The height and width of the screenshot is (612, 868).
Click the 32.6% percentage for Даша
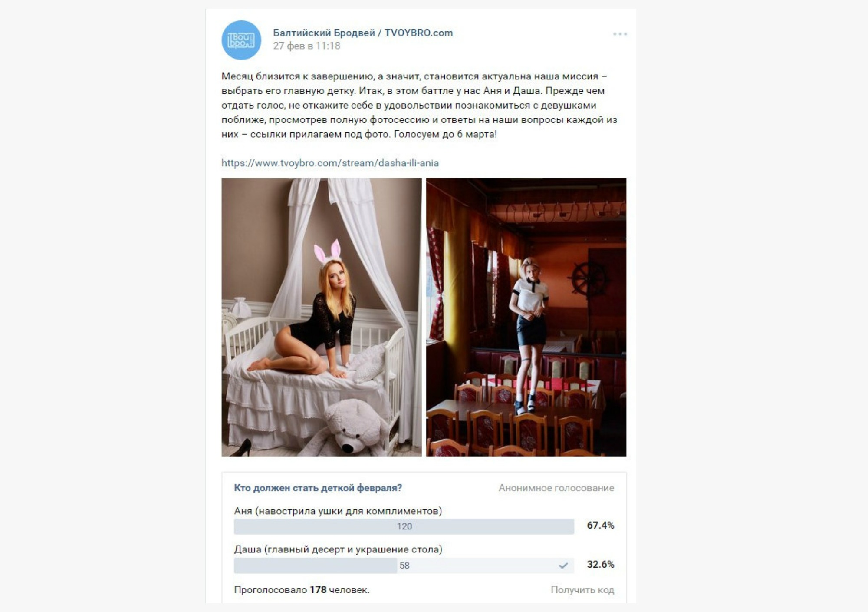pos(601,565)
